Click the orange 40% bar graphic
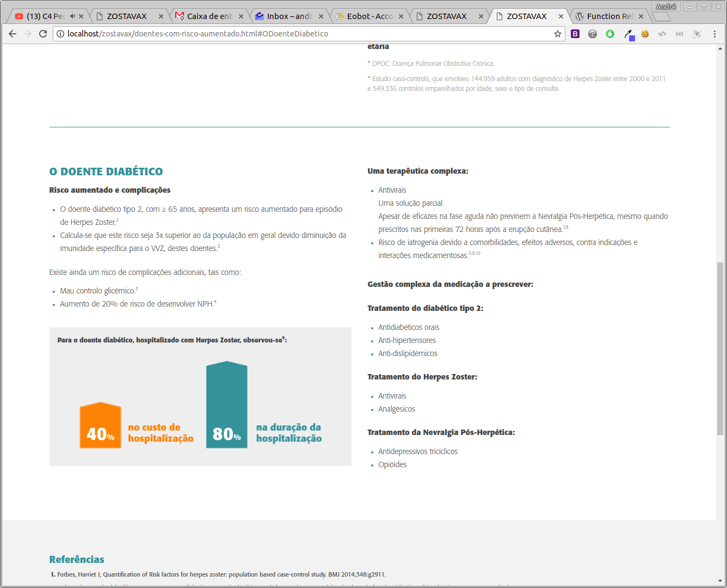The width and height of the screenshot is (727, 588). coord(101,426)
